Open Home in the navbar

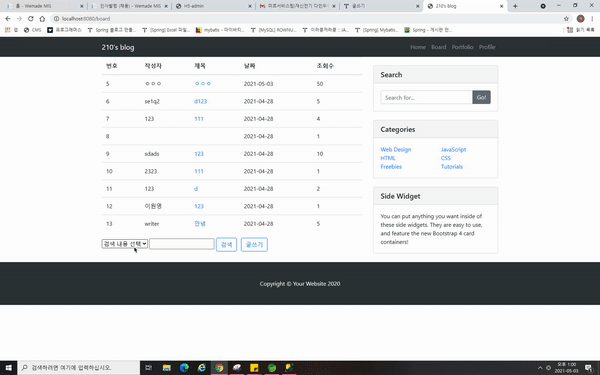tap(418, 47)
